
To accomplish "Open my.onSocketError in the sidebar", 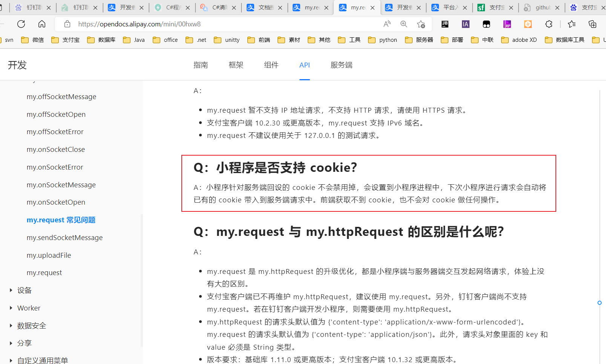I will pos(55,167).
